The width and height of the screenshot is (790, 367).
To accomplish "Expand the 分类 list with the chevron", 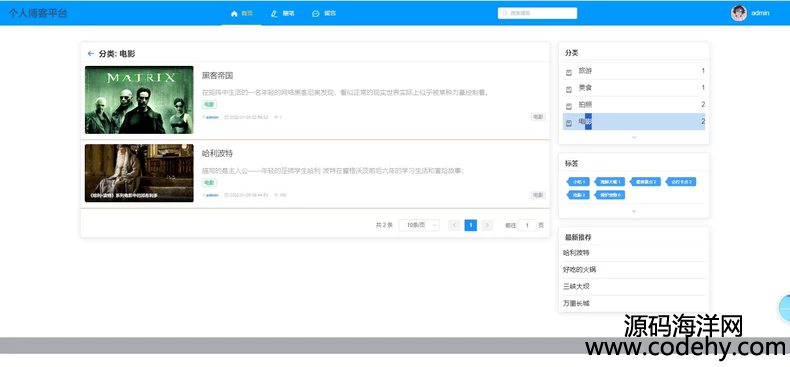I will pos(634,137).
